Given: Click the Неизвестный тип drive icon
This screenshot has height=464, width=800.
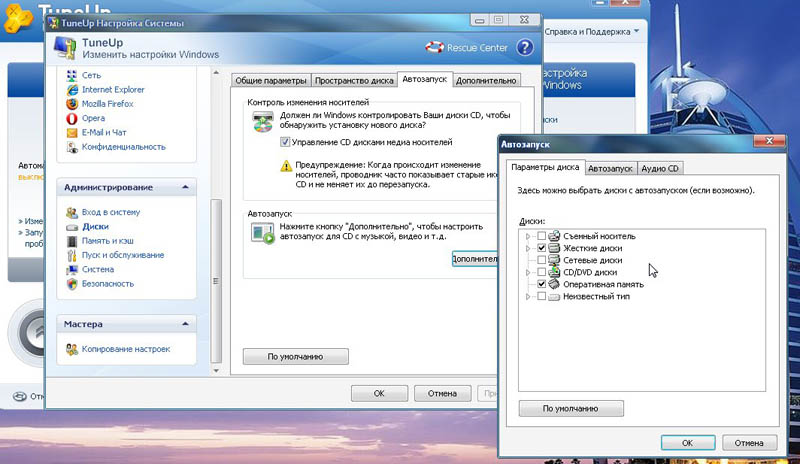Looking at the screenshot, I should (554, 296).
